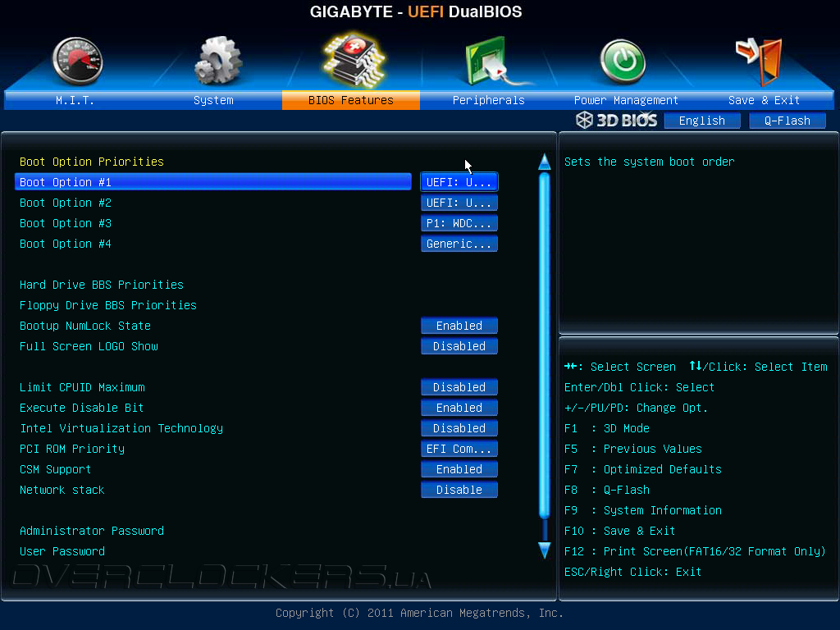Switch to the System tab
This screenshot has height=630, width=840.
[x=213, y=100]
